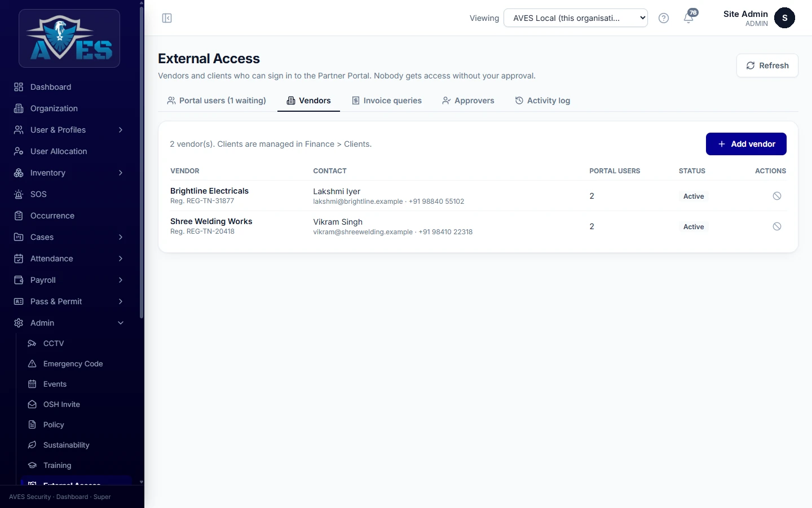This screenshot has width=812, height=508.
Task: Open the Viewing organisation dropdown
Action: (x=576, y=18)
